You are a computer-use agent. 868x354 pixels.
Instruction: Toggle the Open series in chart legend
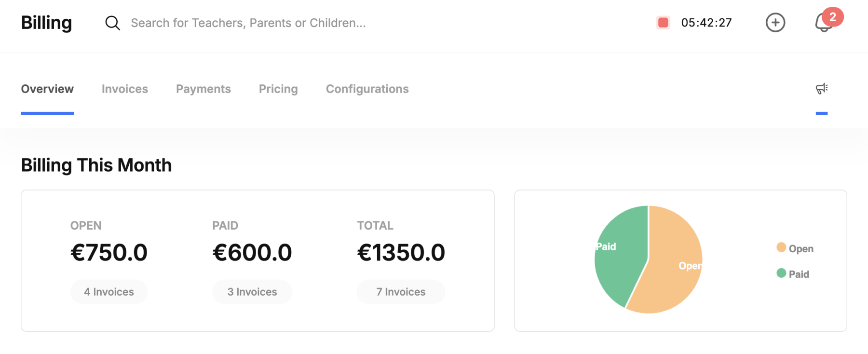(x=795, y=248)
